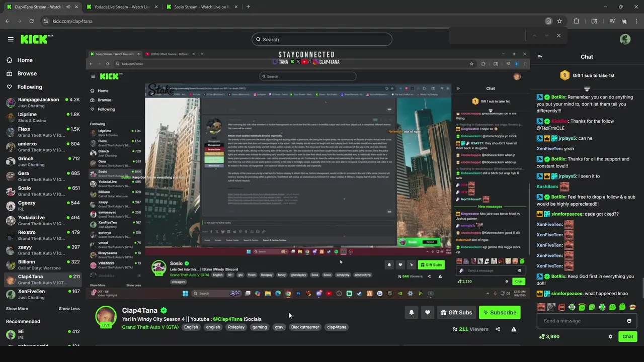Open Chrome three-dot menu
This screenshot has height=362, width=644.
point(636,21)
